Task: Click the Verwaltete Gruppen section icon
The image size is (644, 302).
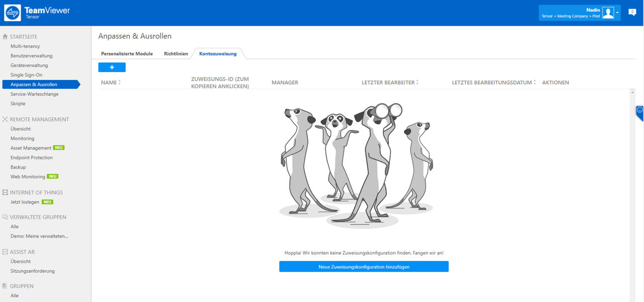Action: [5, 217]
